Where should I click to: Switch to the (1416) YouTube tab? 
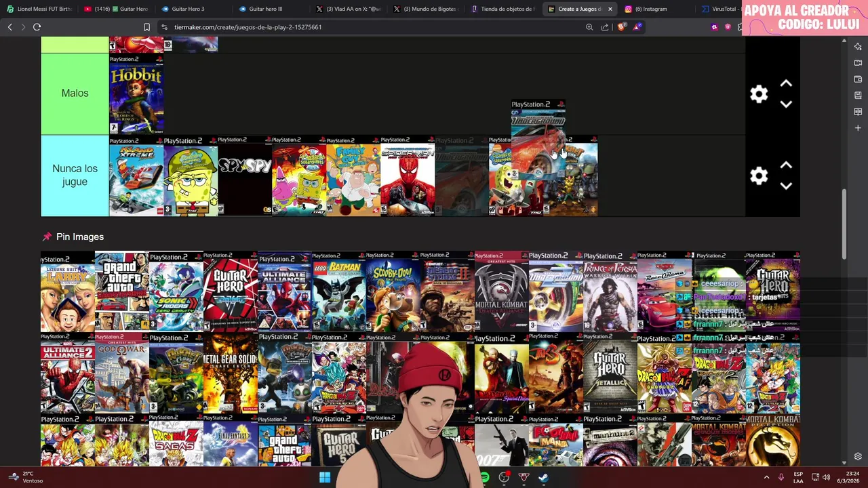[116, 9]
